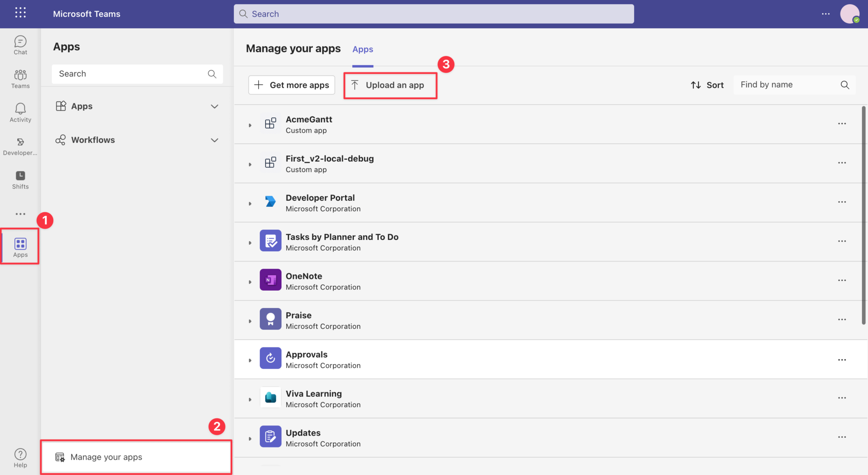Open Help in the left rail
The image size is (868, 475).
pyautogui.click(x=20, y=458)
